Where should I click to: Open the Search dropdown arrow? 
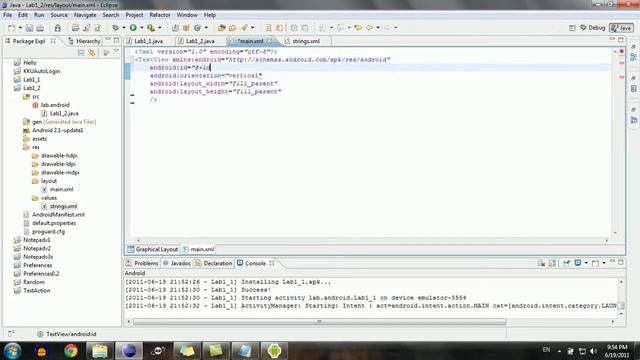(x=253, y=28)
